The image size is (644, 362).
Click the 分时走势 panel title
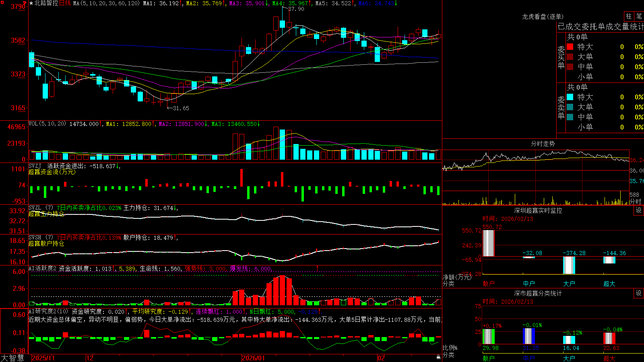[543, 144]
